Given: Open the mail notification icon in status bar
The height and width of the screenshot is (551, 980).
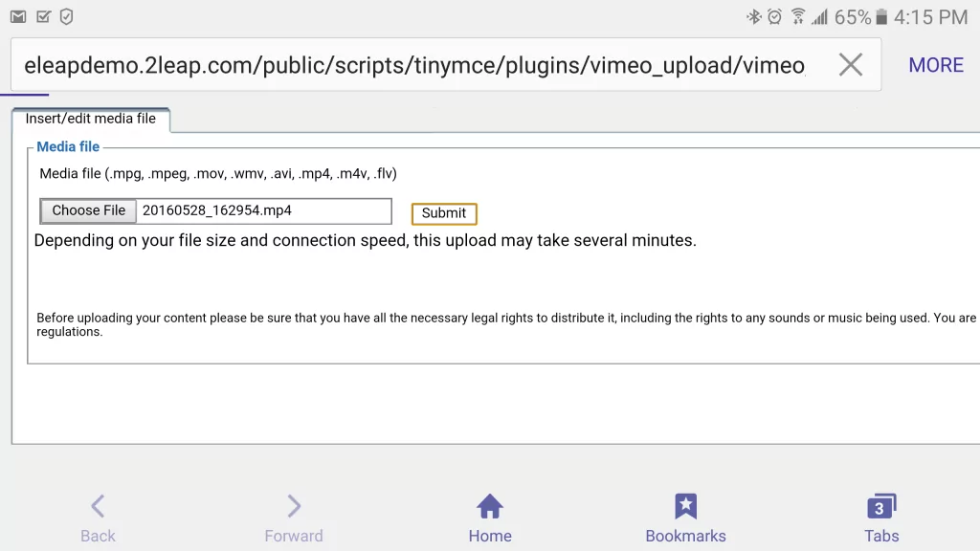Looking at the screenshot, I should click(x=18, y=17).
